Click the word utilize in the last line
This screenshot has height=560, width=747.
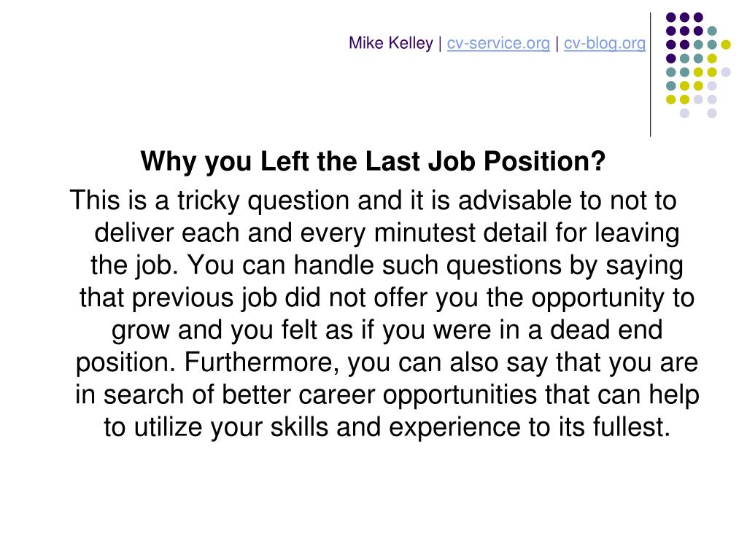169,427
